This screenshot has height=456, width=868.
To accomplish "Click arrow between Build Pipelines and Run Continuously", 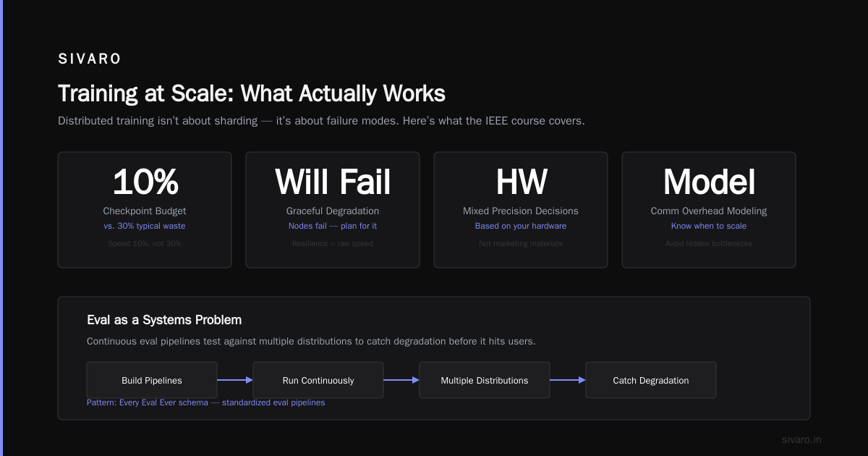I will pos(235,380).
